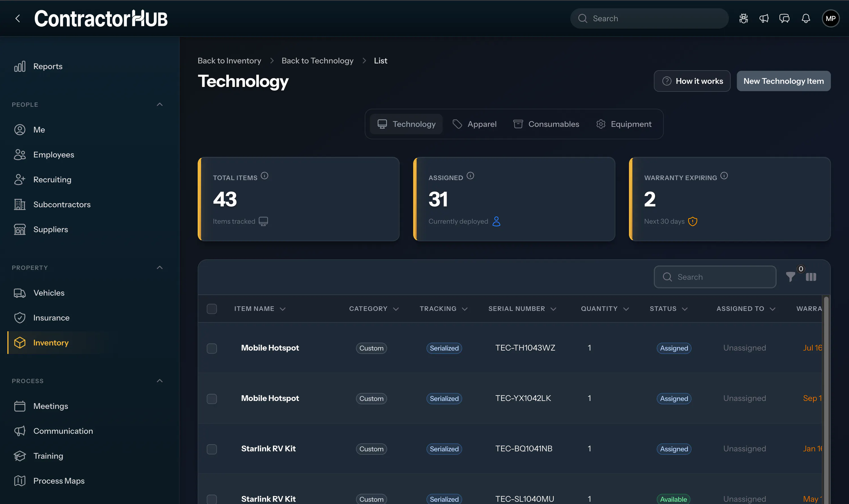Click the Warranty Expiring info icon
Image resolution: width=849 pixels, height=504 pixels.
click(724, 176)
